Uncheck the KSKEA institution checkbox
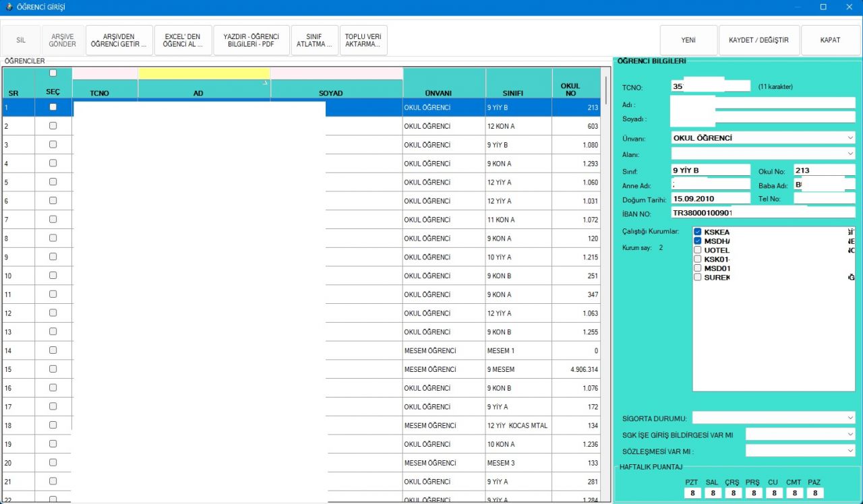Image resolution: width=863 pixels, height=504 pixels. pyautogui.click(x=698, y=232)
